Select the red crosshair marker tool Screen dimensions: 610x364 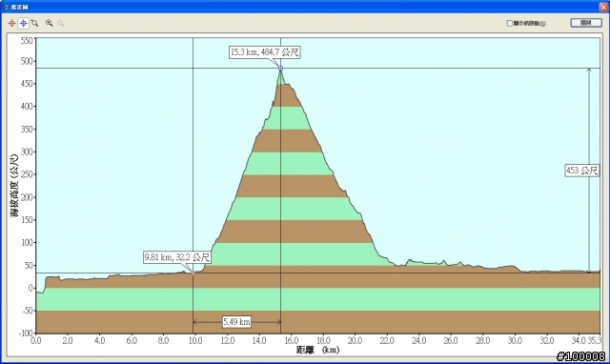point(11,23)
